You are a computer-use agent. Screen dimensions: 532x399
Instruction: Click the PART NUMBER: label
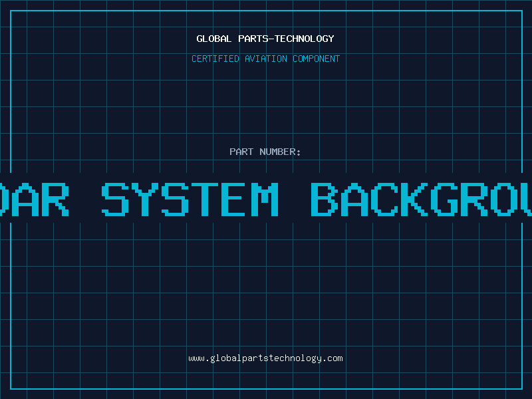point(265,152)
